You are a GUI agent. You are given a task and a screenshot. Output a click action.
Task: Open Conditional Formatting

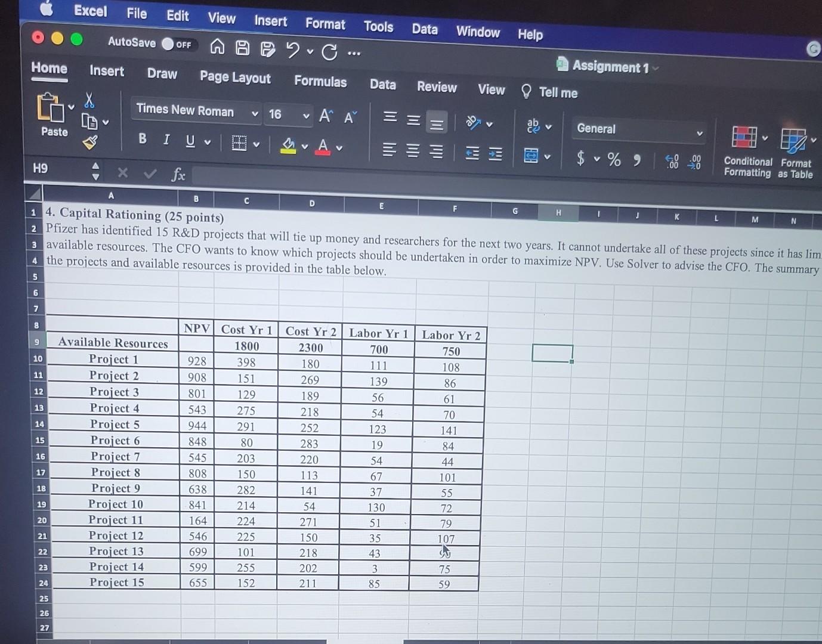pyautogui.click(x=747, y=153)
